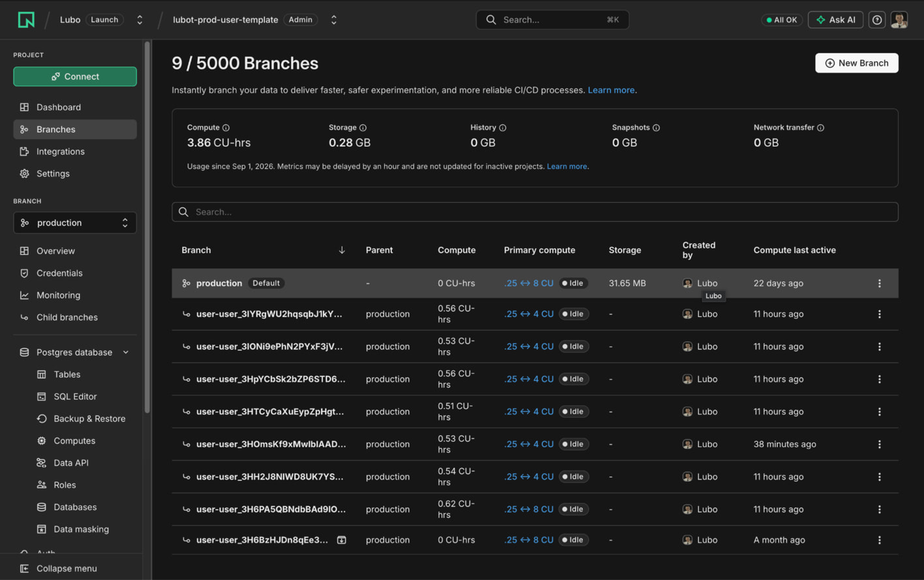Open actions menu for user-user_3HH2J8NIWD8UK7YS row
This screenshot has height=580, width=924.
[x=879, y=477]
